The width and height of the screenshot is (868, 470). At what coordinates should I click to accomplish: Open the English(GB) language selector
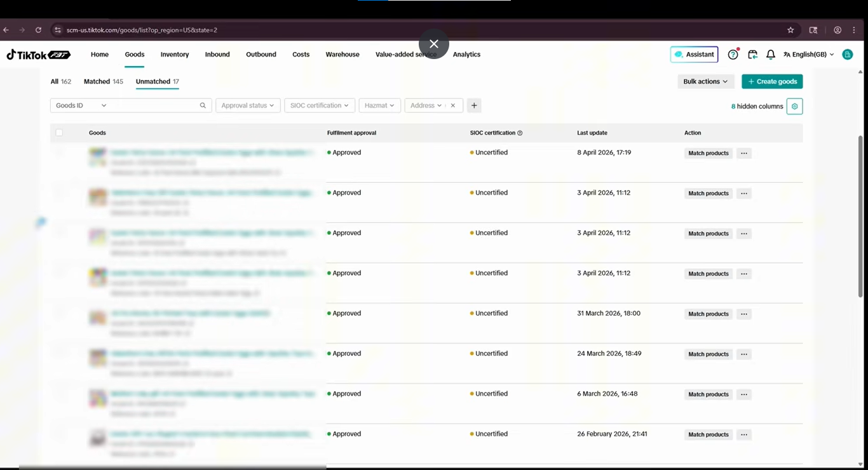809,55
